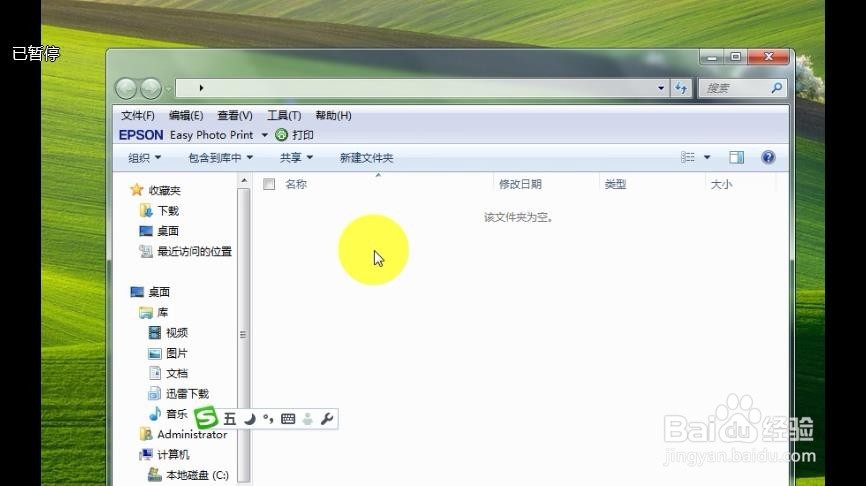Image resolution: width=866 pixels, height=486 pixels.
Task: Open the view options dropdown arrow
Action: (x=707, y=157)
